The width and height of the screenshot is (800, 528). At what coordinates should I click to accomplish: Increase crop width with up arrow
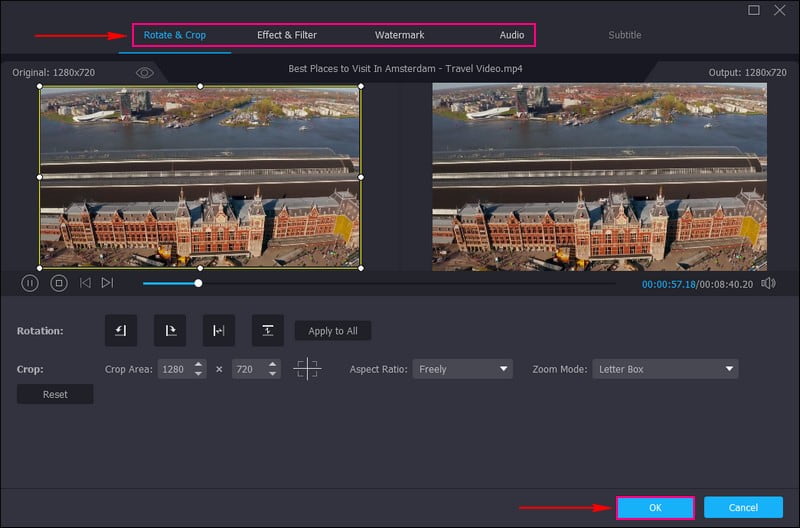[199, 364]
